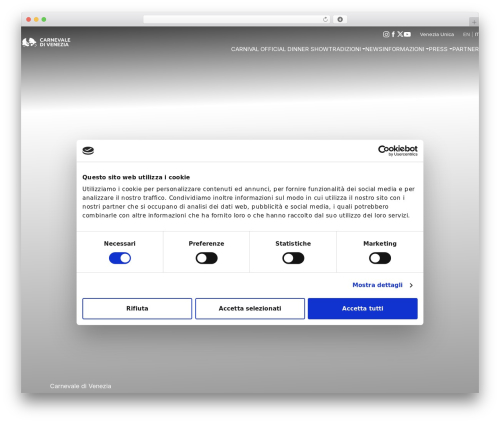Expand the PRESS dropdown menu
Screen dimensions: 500x423
(x=440, y=49)
